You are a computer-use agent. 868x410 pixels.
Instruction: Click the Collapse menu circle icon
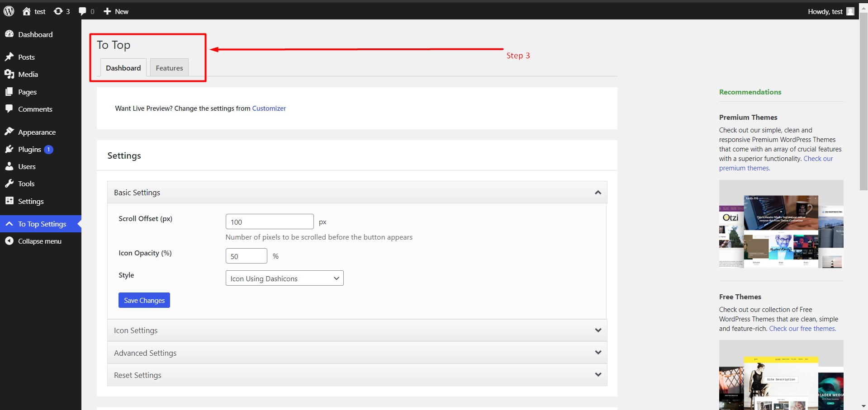(x=9, y=241)
